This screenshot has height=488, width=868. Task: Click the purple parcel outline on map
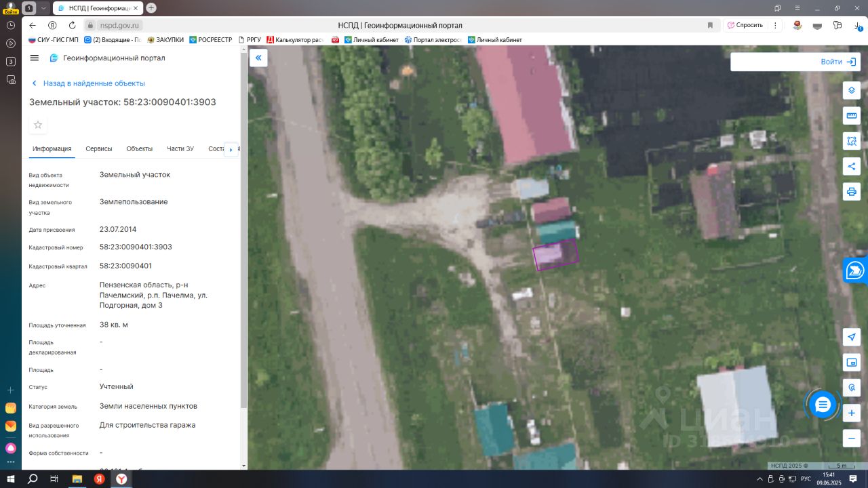coord(555,255)
